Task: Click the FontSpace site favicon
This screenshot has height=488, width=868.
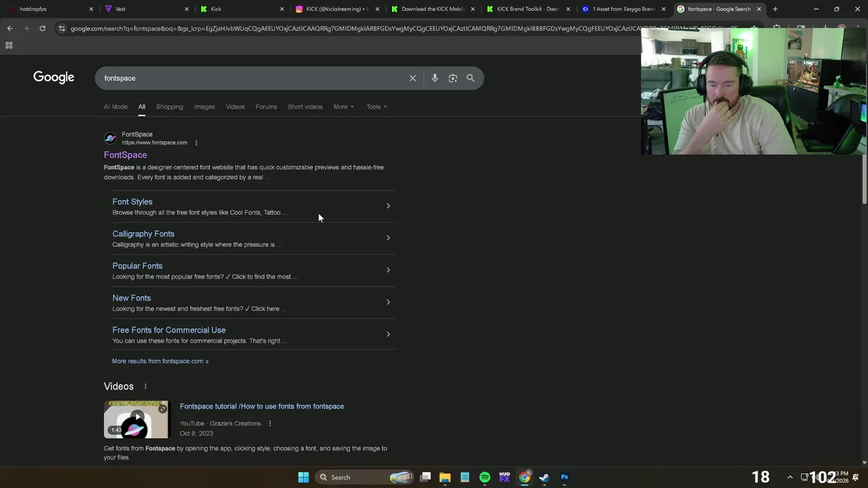Action: click(x=110, y=138)
